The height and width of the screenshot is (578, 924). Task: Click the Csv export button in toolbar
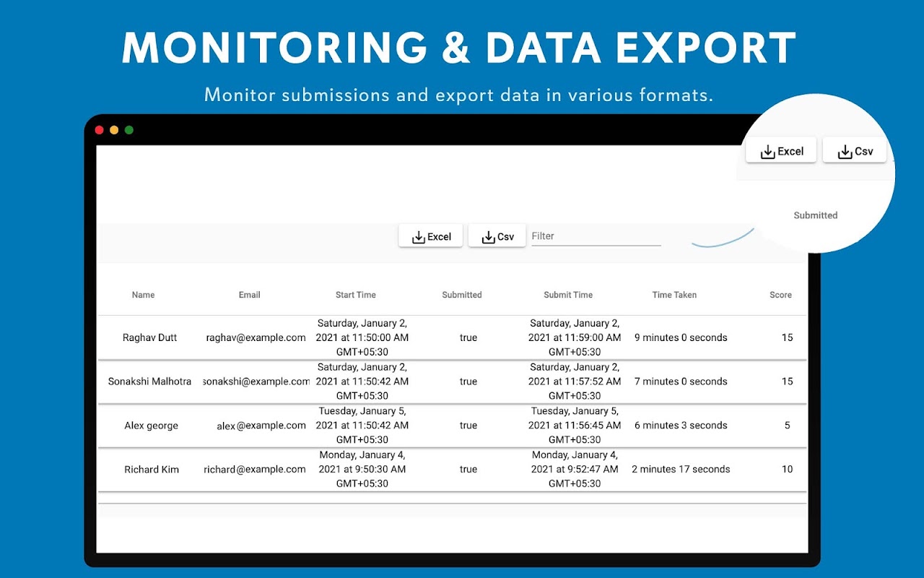click(497, 236)
